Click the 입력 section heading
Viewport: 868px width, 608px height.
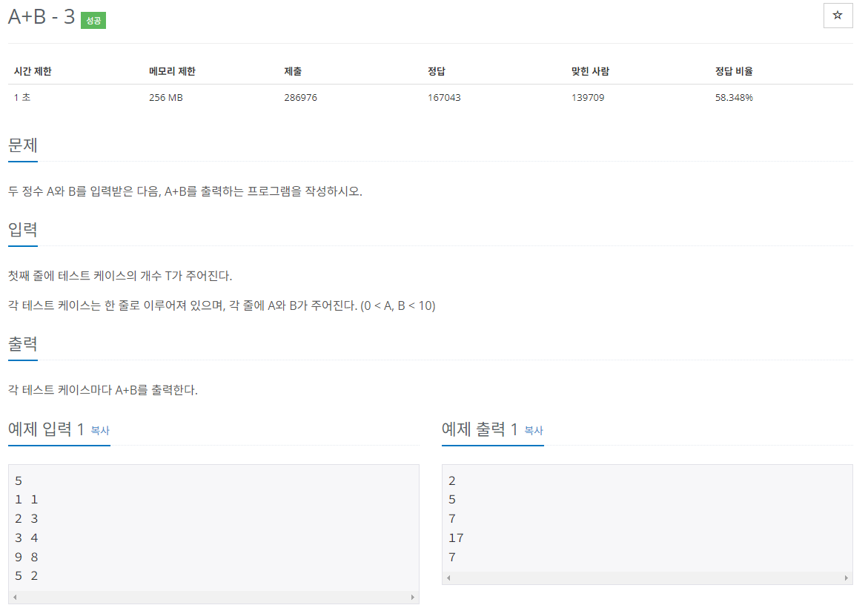click(23, 229)
